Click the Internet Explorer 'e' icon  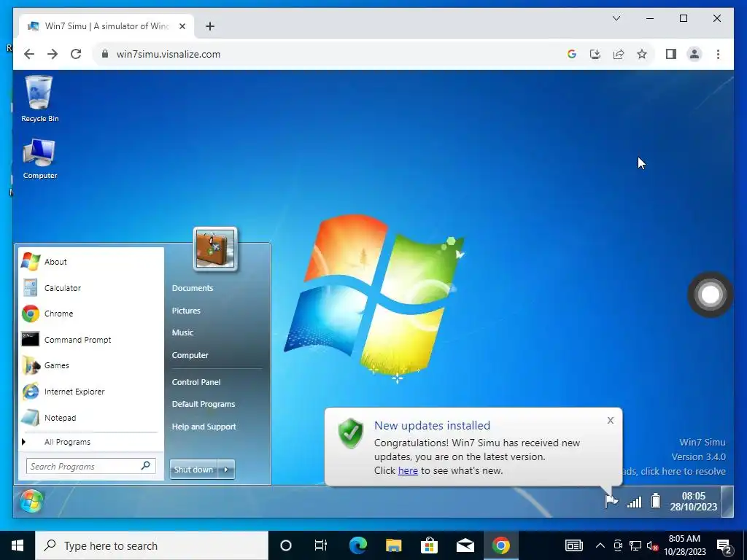(x=31, y=392)
